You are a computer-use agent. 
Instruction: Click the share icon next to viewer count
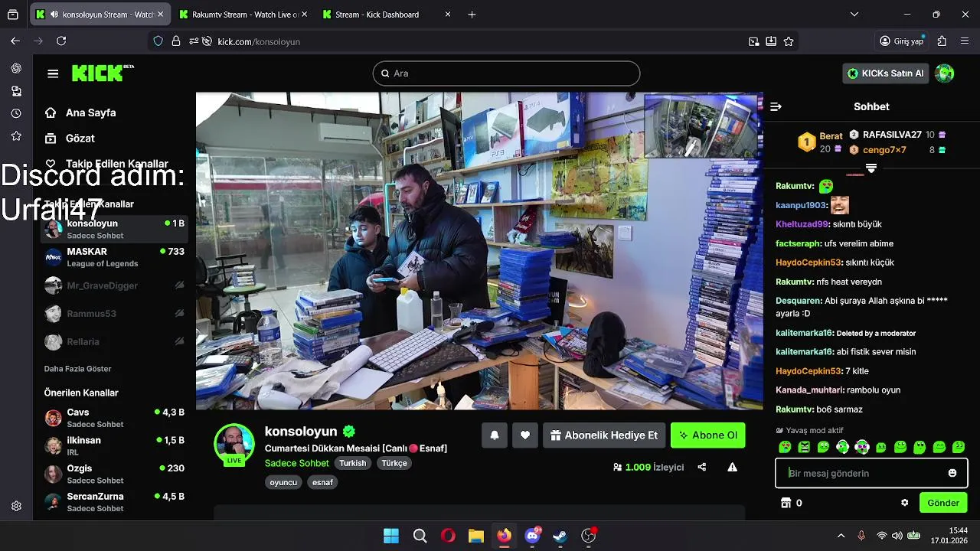click(x=702, y=467)
